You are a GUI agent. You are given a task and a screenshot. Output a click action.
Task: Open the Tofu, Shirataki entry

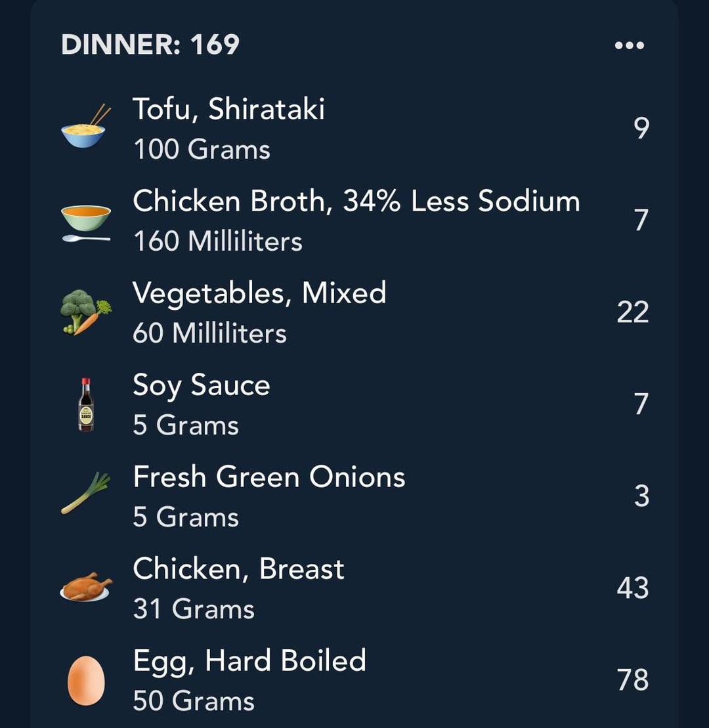click(x=354, y=127)
